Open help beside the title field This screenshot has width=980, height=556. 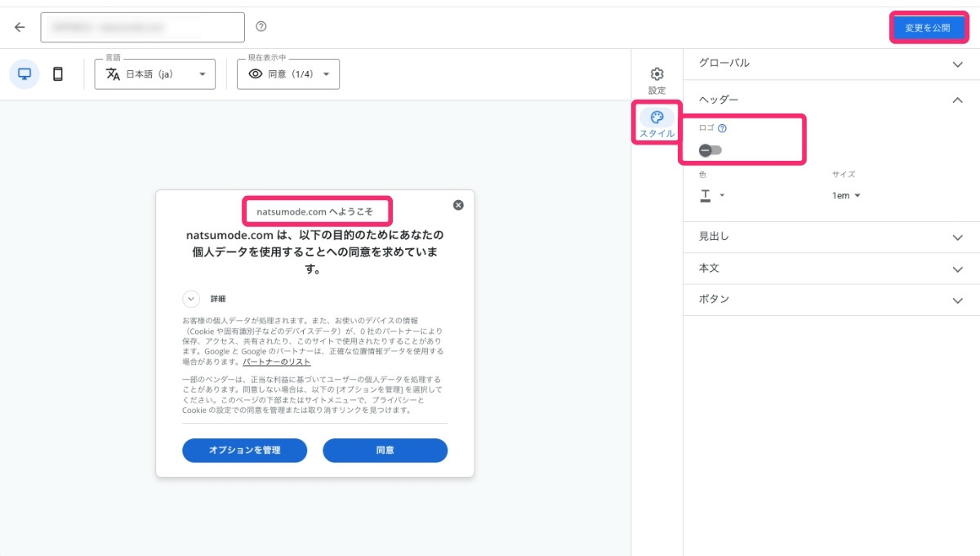pyautogui.click(x=260, y=26)
